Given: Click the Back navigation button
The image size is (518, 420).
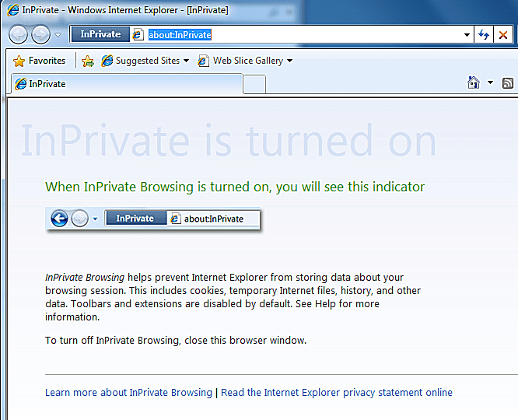Looking at the screenshot, I should [18, 34].
